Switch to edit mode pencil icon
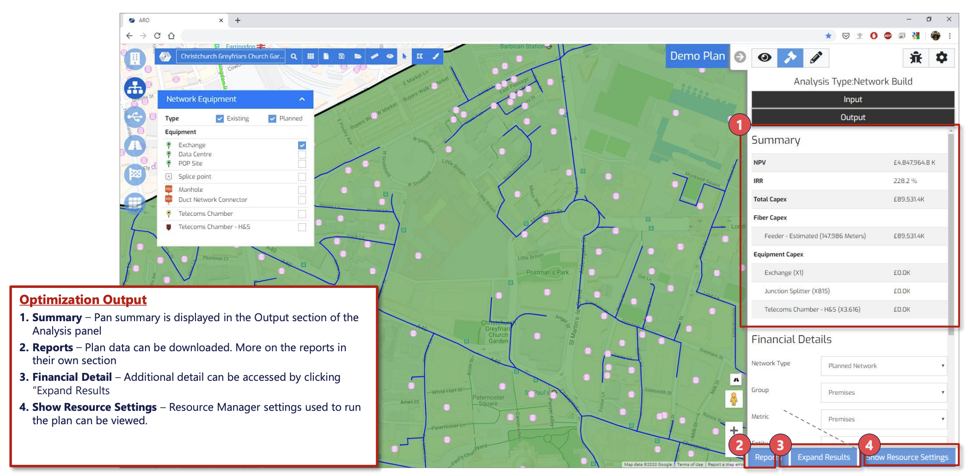Screen dimensions: 980x476 tap(816, 58)
